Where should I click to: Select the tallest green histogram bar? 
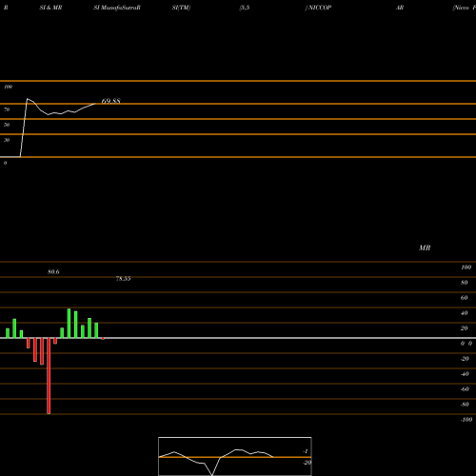click(69, 324)
